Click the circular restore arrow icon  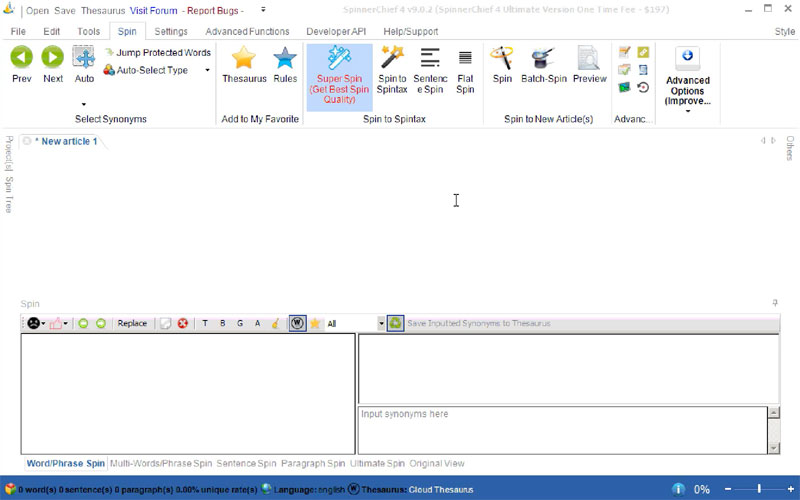pyautogui.click(x=643, y=87)
